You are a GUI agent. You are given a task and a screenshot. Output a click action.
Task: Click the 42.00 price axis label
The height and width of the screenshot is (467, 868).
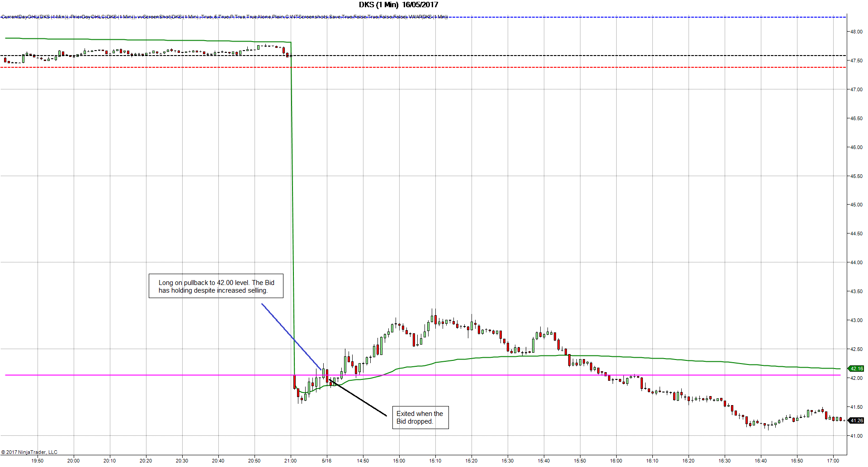coord(856,378)
